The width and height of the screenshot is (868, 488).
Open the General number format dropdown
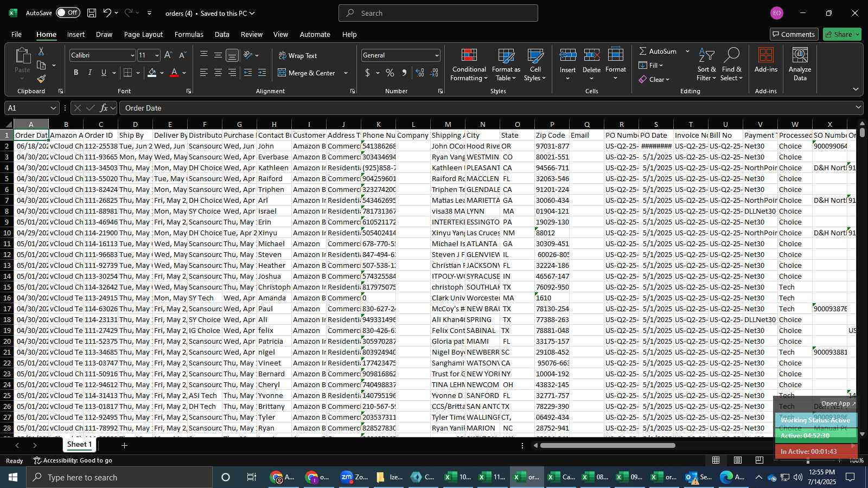(x=437, y=55)
